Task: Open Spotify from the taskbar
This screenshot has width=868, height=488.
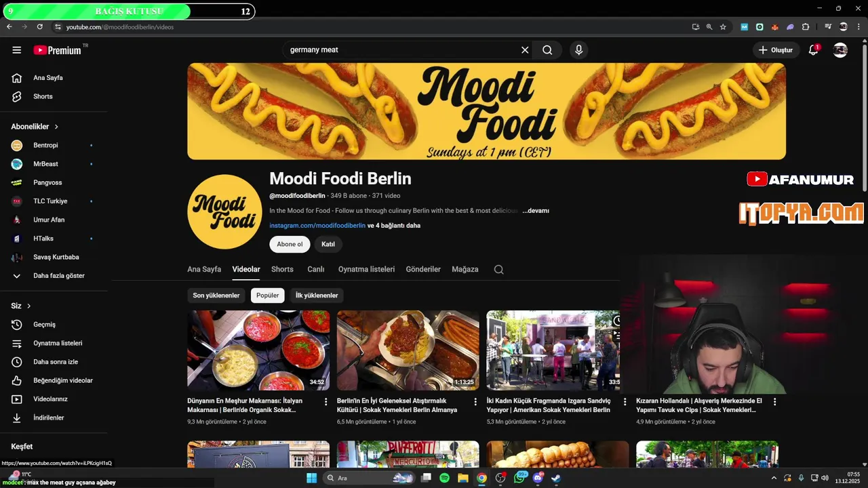Action: pyautogui.click(x=444, y=478)
